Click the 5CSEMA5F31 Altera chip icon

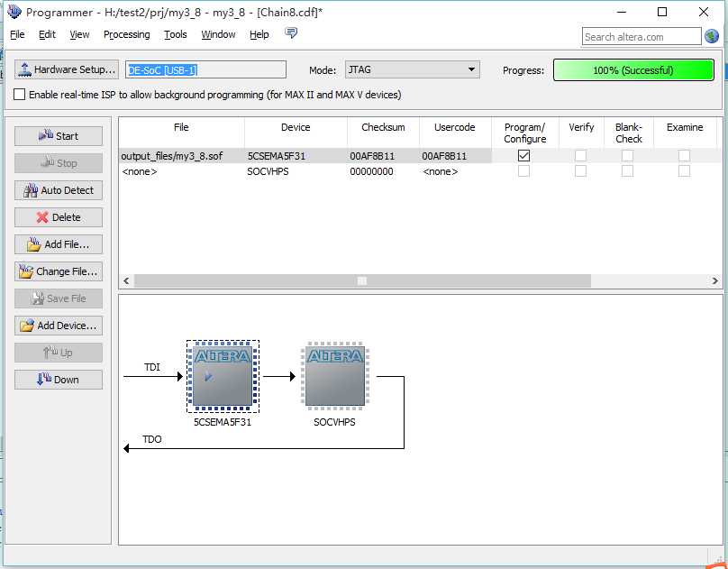tap(223, 376)
